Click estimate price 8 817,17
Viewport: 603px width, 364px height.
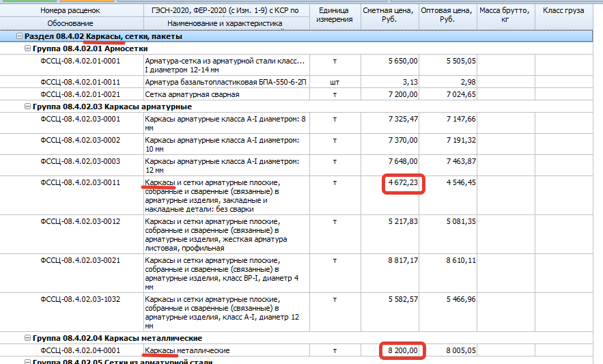pyautogui.click(x=403, y=260)
